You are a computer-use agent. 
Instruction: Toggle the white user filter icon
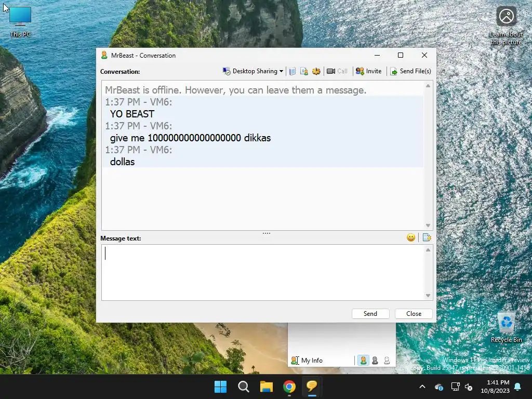[x=387, y=361]
